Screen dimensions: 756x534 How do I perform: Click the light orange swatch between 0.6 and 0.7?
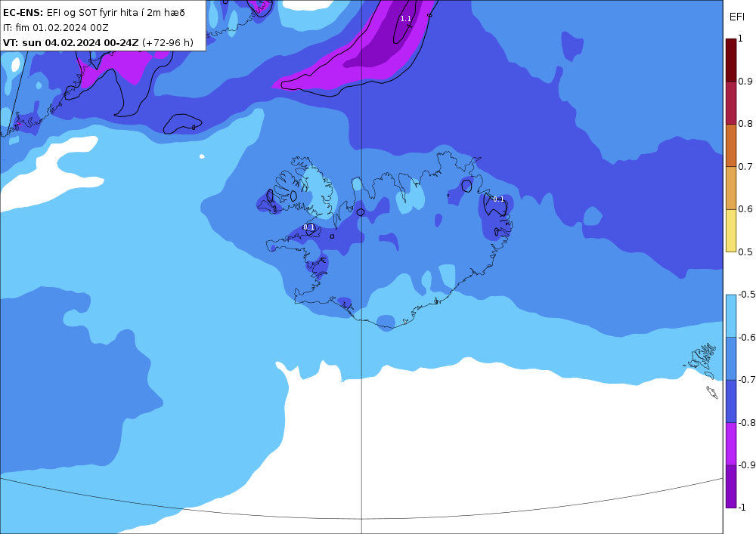(x=731, y=188)
